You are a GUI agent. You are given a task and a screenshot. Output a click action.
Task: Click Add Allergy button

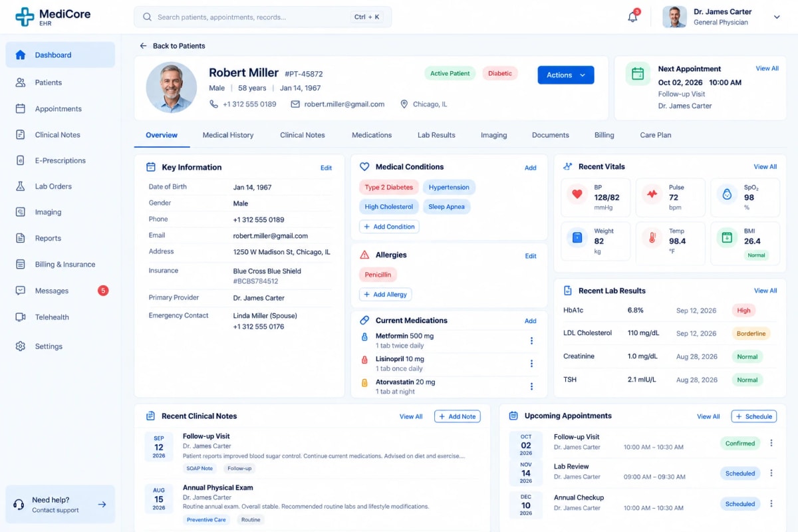click(x=386, y=294)
